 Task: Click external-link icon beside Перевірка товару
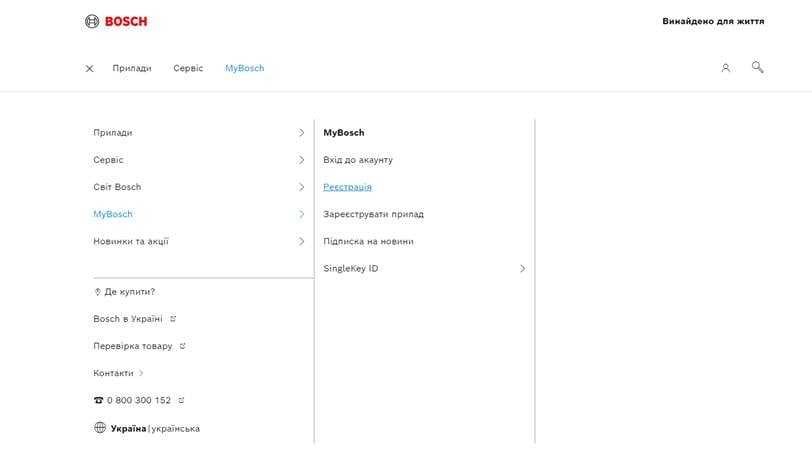point(182,346)
